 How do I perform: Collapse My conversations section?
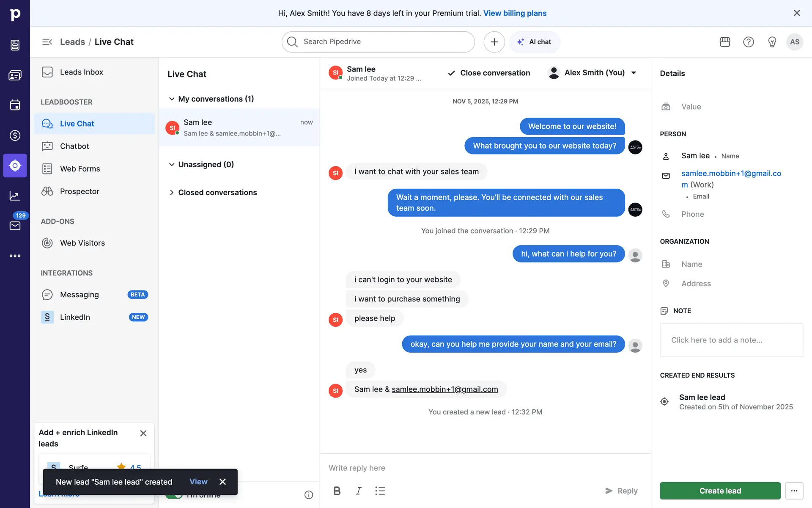point(172,99)
